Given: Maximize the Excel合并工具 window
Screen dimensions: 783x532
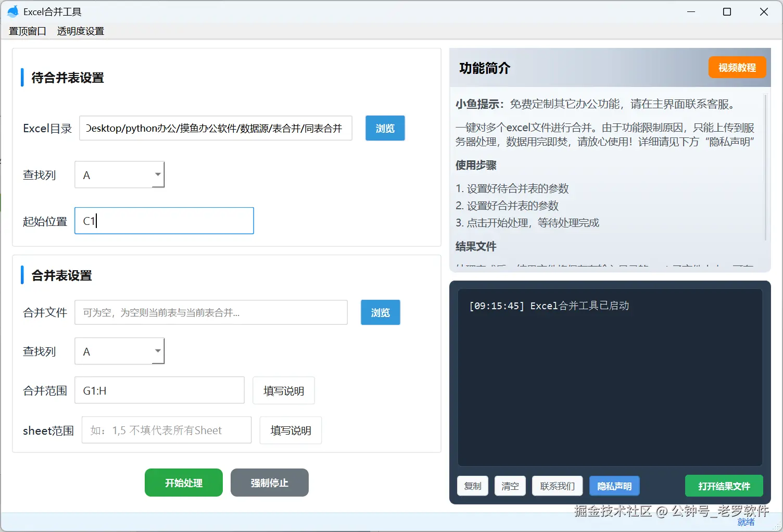Looking at the screenshot, I should tap(727, 11).
